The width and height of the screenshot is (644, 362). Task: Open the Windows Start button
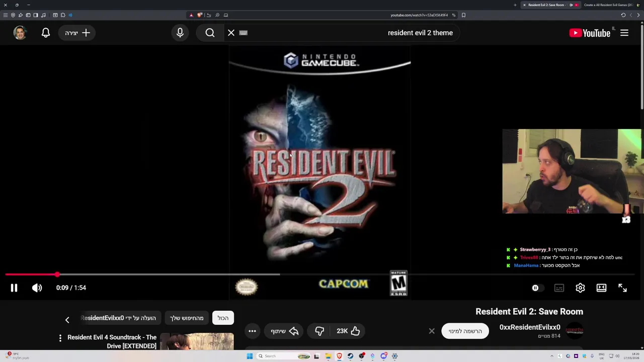tap(250, 356)
